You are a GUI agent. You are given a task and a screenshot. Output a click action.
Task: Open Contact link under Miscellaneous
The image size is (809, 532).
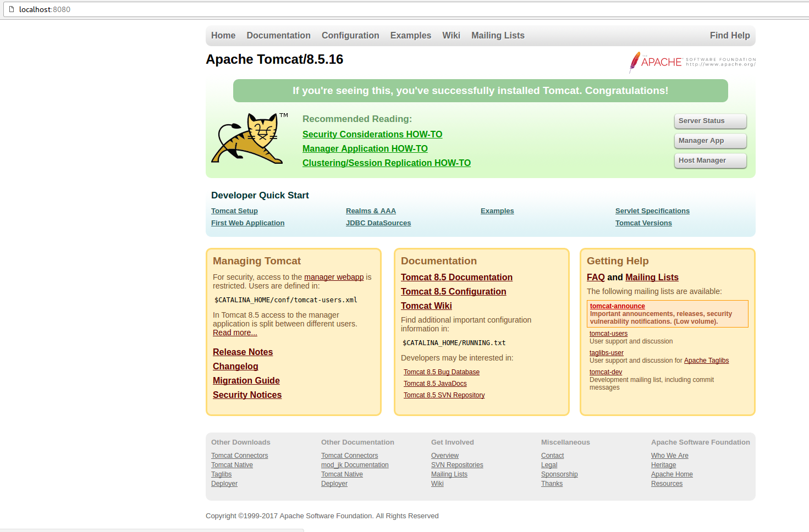tap(552, 456)
